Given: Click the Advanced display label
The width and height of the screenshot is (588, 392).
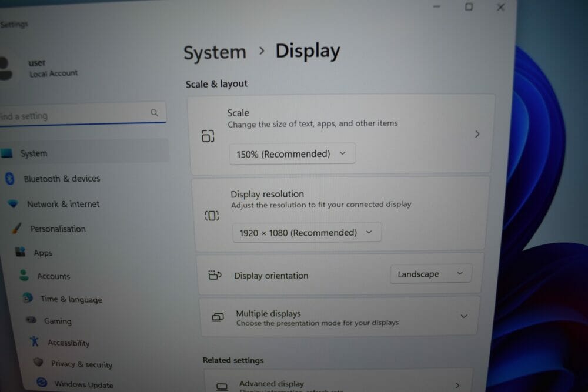Looking at the screenshot, I should click(272, 383).
